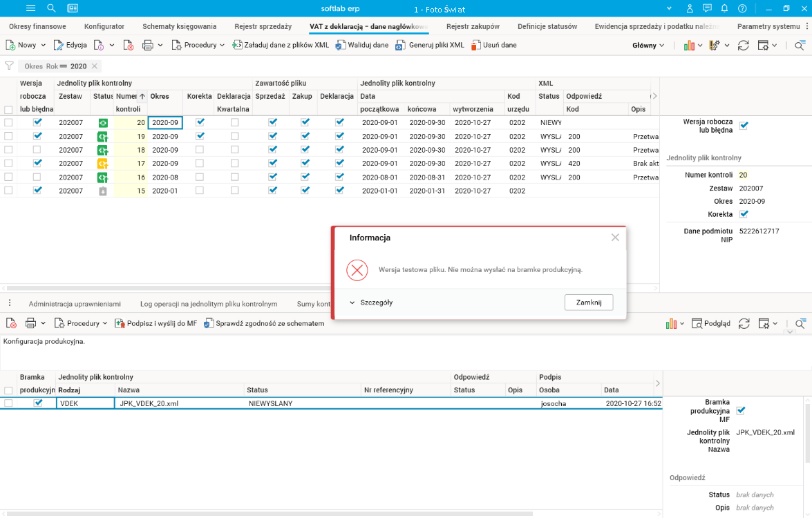Click Sprawdź zgodność ze schematem
This screenshot has width=812, height=518.
pyautogui.click(x=263, y=323)
